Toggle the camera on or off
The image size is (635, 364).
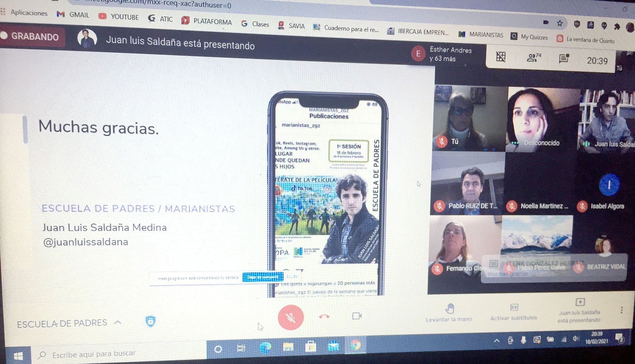coord(357,316)
